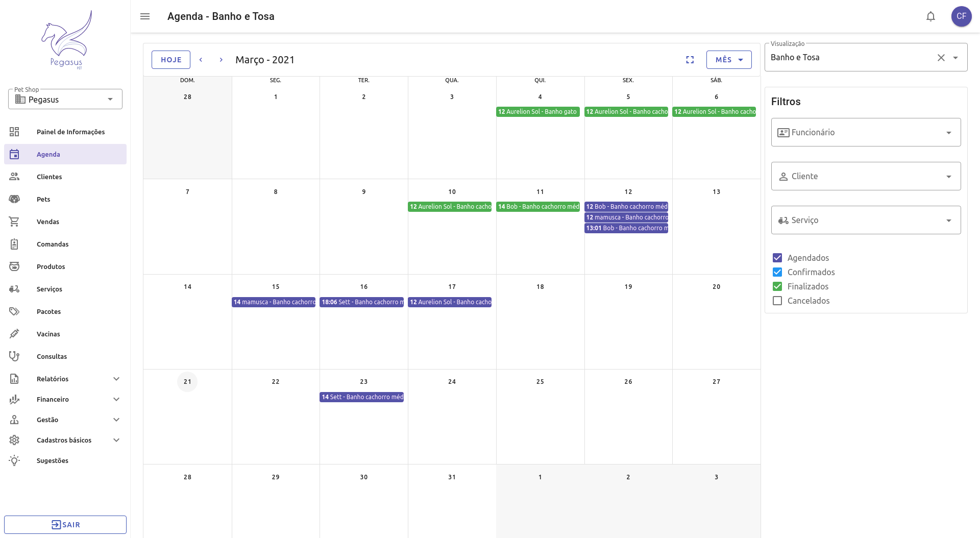Open the Vendas menu item
Screen dimensions: 980x538
65,222
